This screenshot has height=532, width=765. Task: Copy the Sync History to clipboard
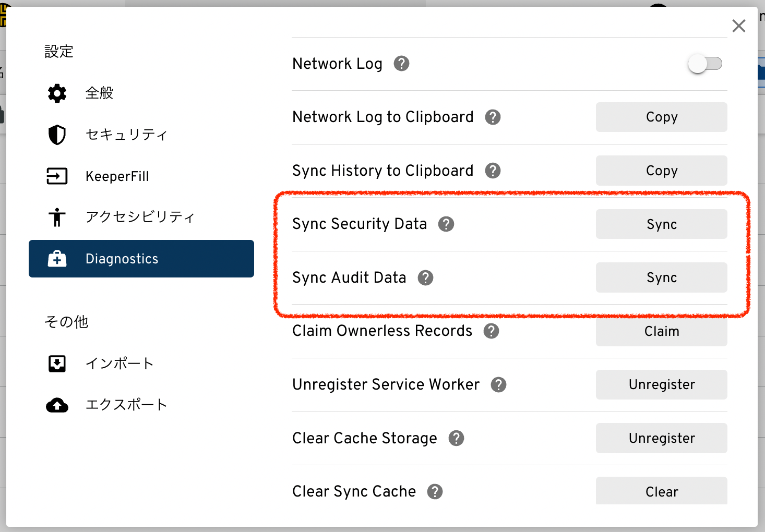662,171
